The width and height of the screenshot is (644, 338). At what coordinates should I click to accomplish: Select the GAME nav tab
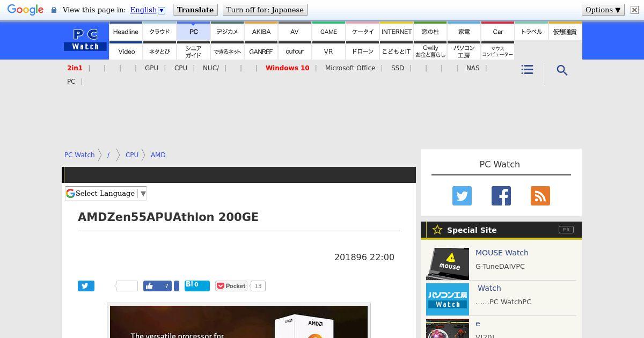(328, 32)
